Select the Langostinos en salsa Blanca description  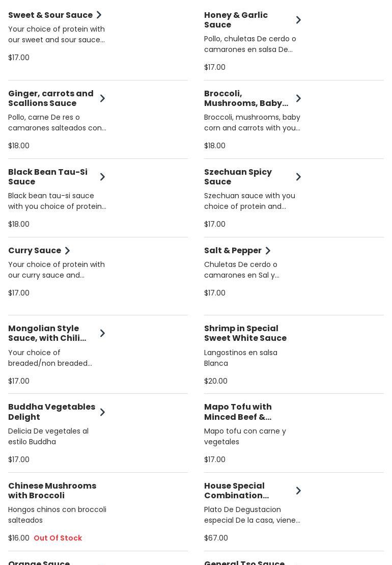pyautogui.click(x=240, y=358)
